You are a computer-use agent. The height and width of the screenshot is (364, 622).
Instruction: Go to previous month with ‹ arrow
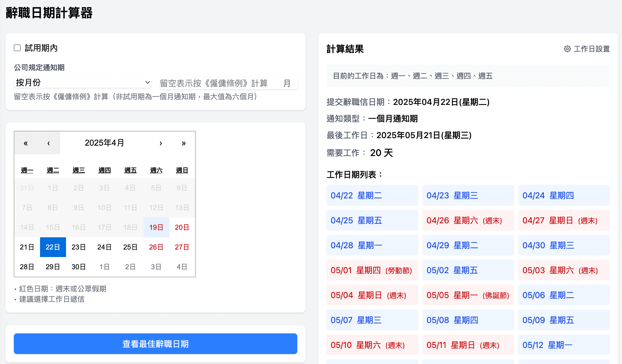coord(49,143)
